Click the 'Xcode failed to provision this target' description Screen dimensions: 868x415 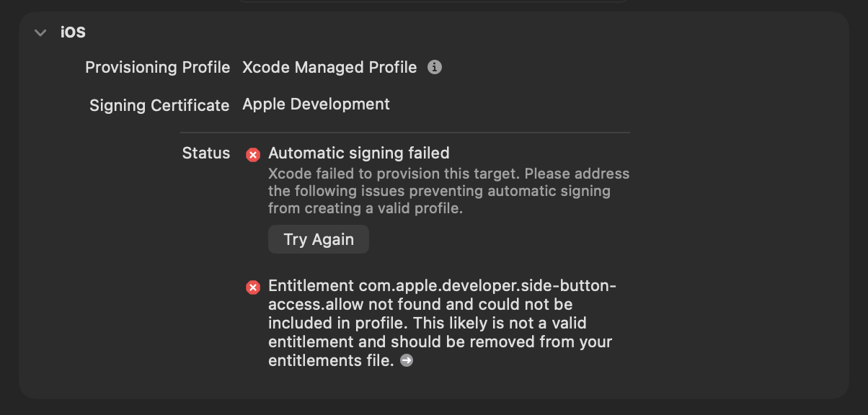pyautogui.click(x=448, y=174)
